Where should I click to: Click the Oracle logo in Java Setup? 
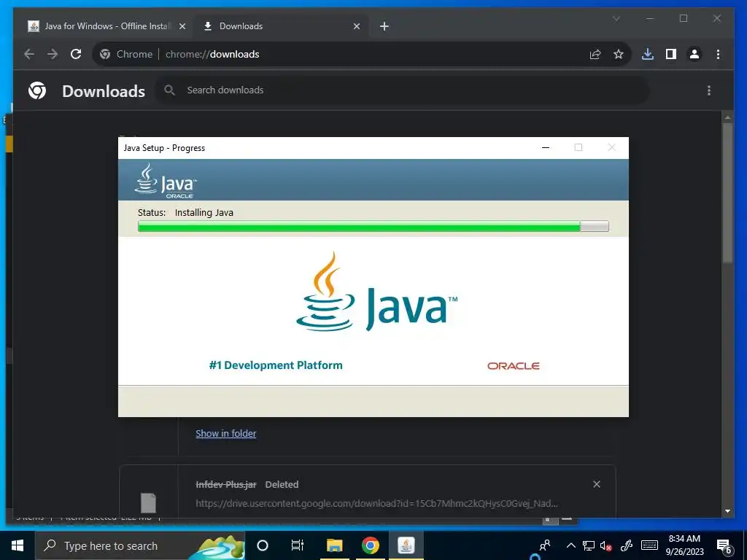tap(513, 366)
